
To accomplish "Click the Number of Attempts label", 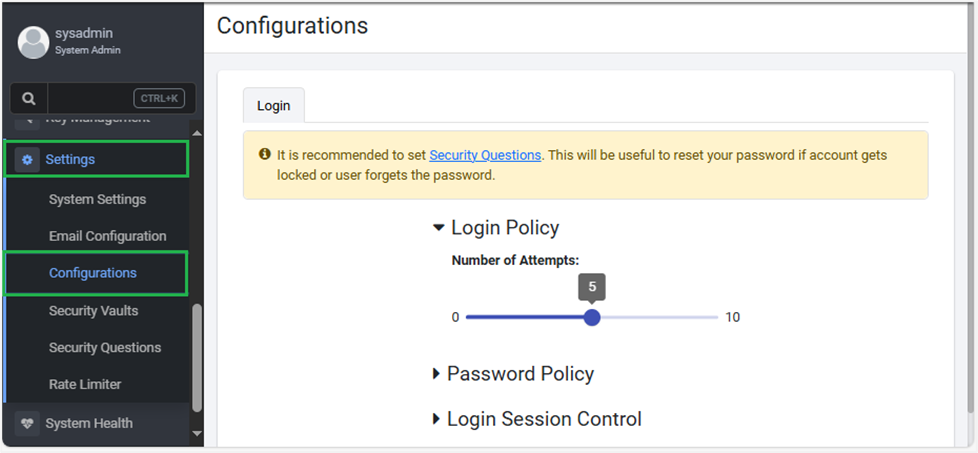I will point(516,261).
